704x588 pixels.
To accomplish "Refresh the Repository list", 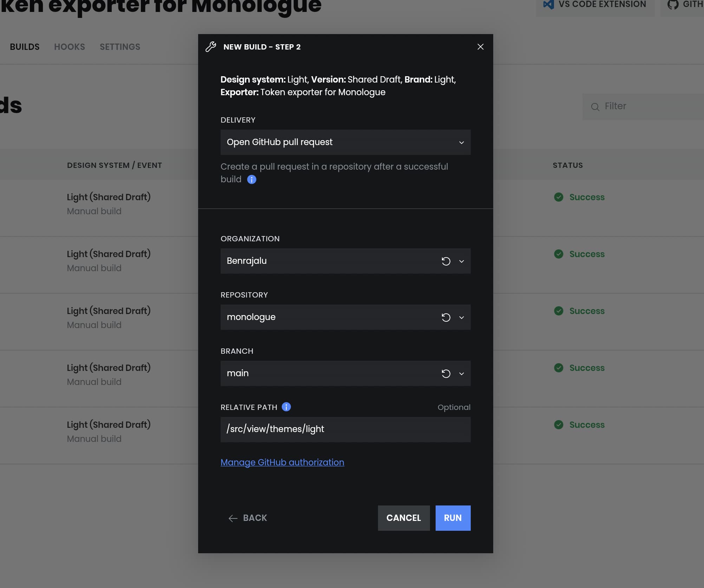I will tap(446, 317).
